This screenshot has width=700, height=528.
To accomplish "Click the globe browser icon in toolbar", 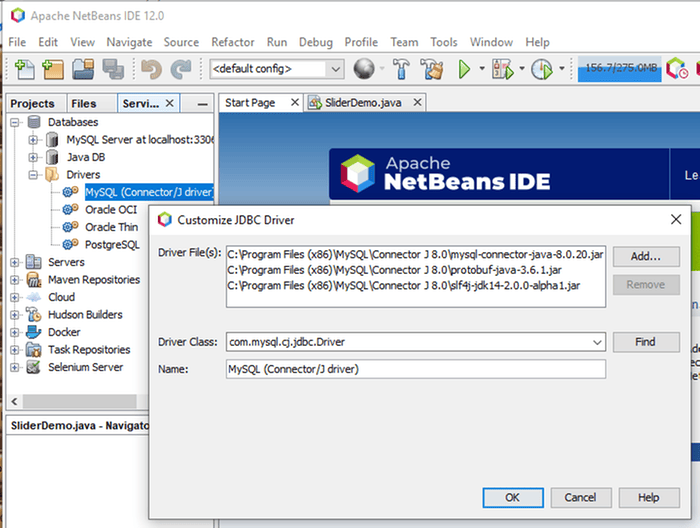I will (x=364, y=69).
